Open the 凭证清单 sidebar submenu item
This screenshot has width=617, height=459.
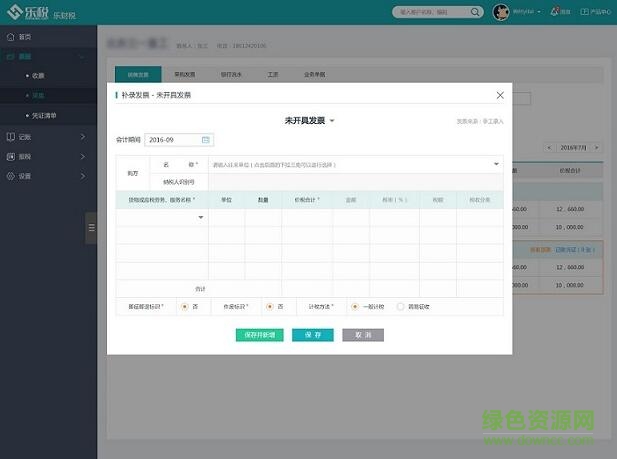(44, 116)
